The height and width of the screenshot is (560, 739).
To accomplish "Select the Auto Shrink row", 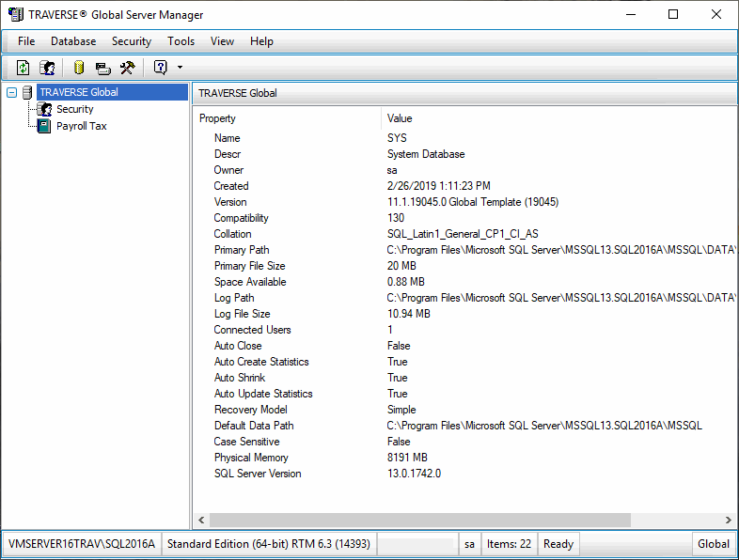I will tap(464, 378).
